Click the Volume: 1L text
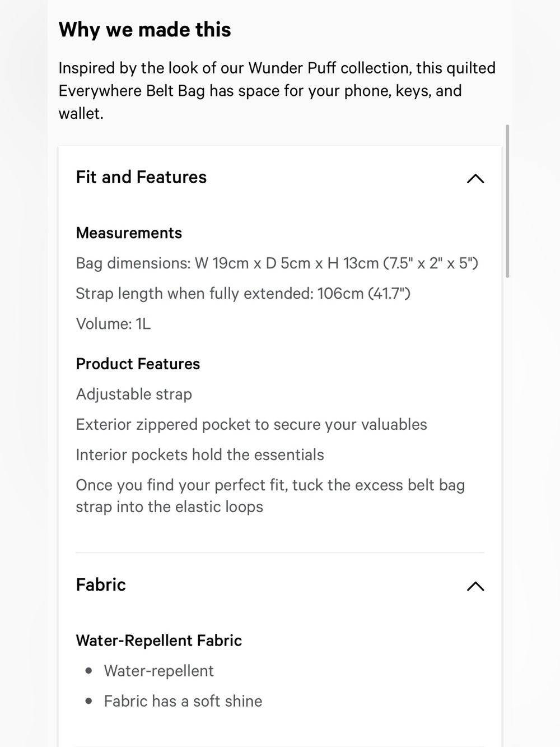Image resolution: width=560 pixels, height=747 pixels. click(114, 324)
